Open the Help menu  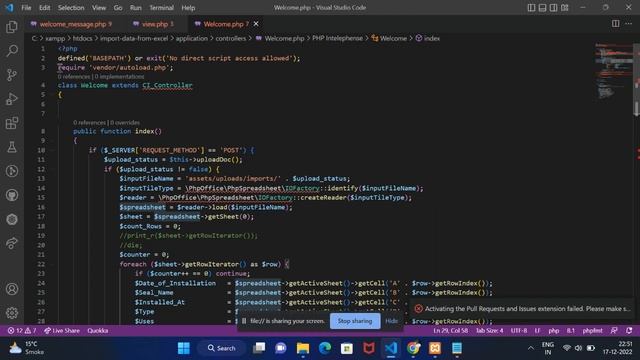click(188, 8)
